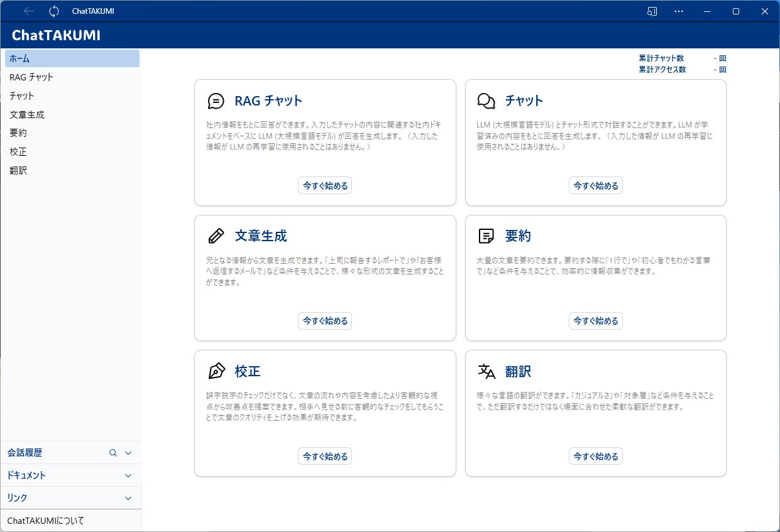Open 校正 from the sidebar
780x532 pixels.
[72, 152]
